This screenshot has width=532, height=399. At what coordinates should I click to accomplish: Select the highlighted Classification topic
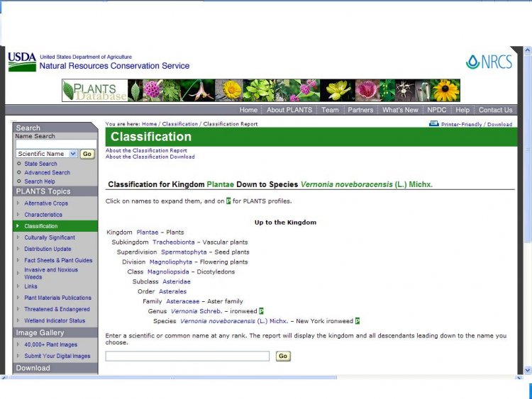[x=41, y=226]
